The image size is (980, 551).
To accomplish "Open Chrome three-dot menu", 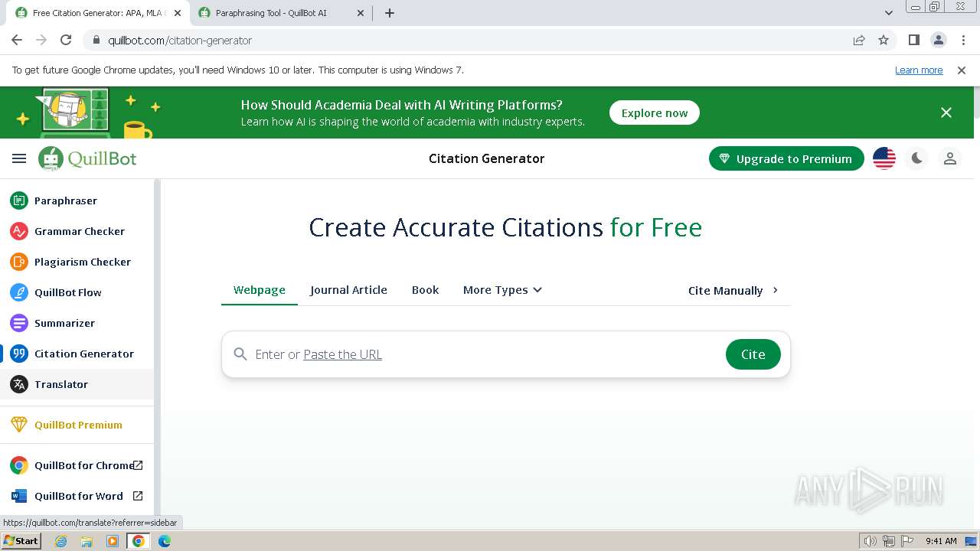I will tap(962, 40).
